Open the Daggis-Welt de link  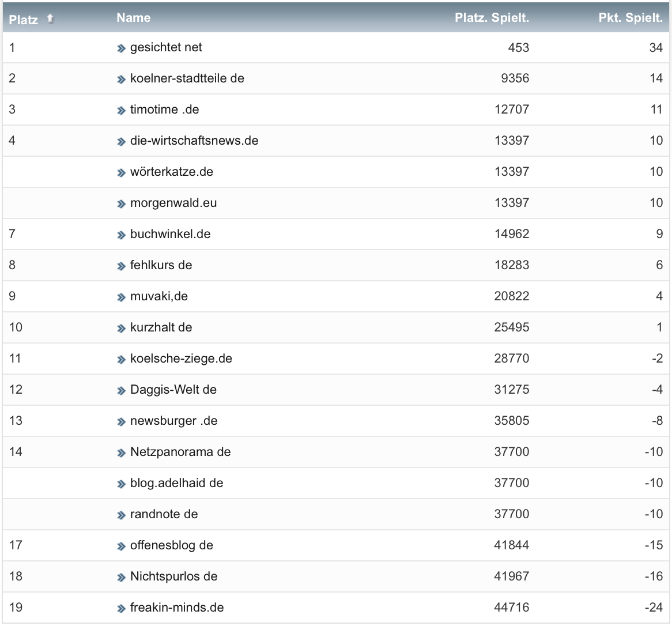[173, 389]
